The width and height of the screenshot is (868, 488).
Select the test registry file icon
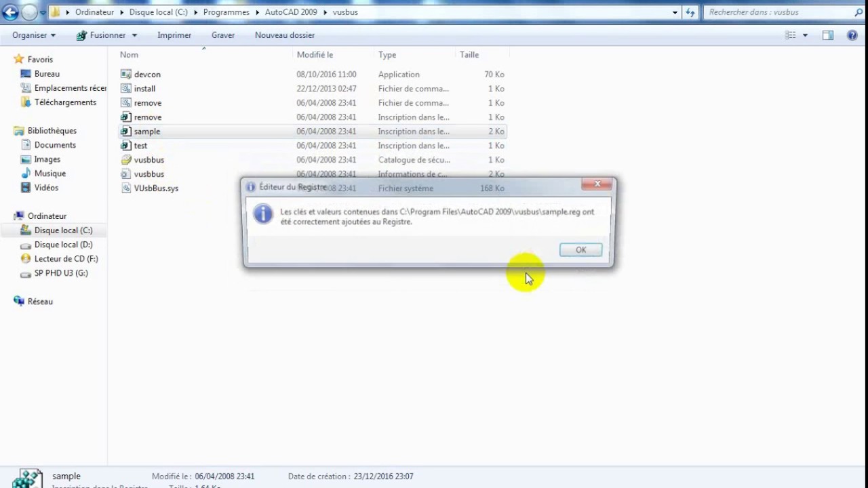(x=126, y=146)
